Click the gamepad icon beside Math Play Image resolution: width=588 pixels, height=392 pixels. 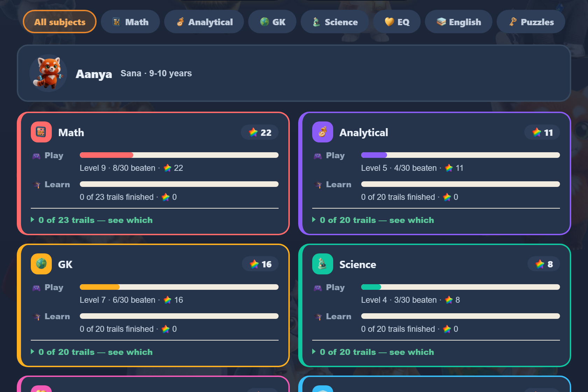36,156
